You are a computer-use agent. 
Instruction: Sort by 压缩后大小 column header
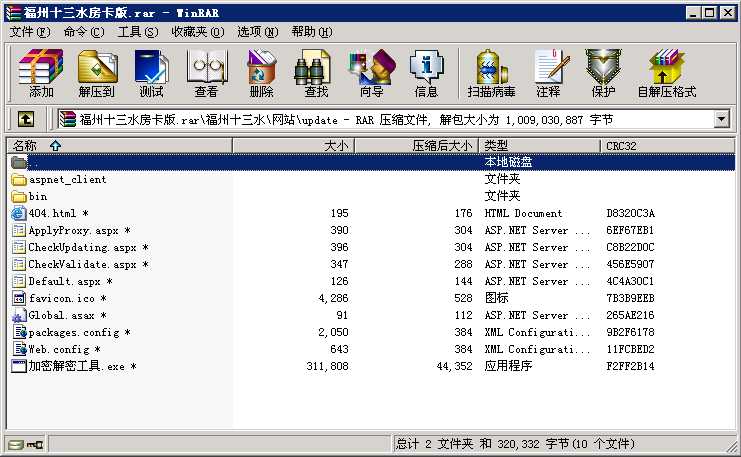tap(416, 146)
